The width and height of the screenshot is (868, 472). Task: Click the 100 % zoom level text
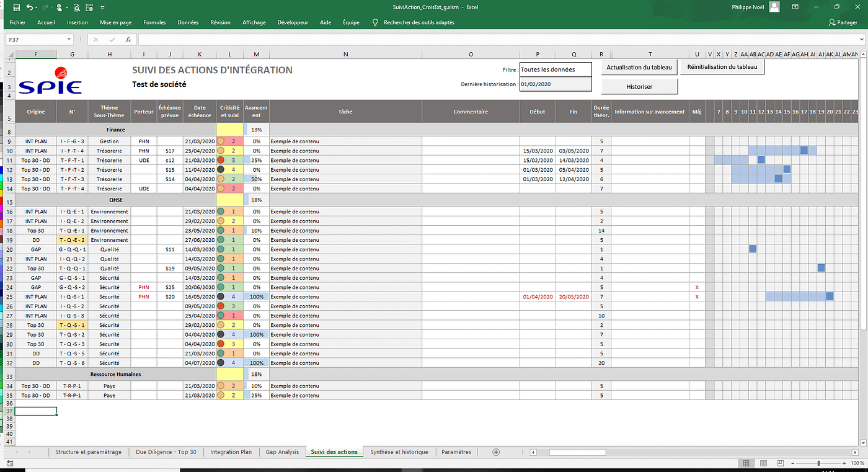click(859, 463)
